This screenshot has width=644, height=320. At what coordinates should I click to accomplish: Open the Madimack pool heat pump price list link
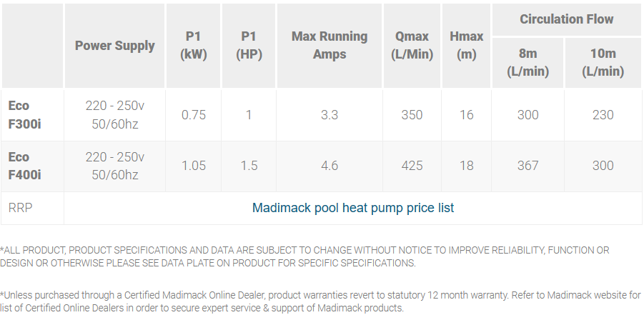click(x=353, y=208)
